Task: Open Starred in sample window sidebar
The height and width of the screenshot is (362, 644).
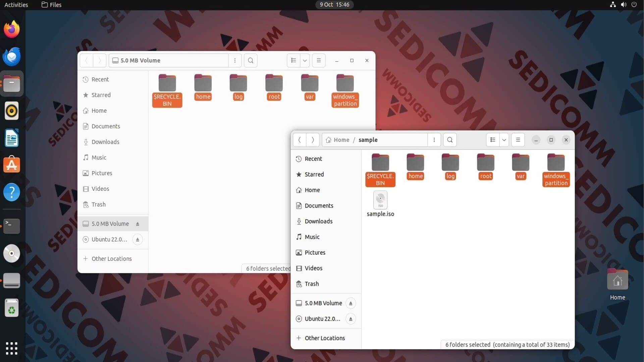Action: click(x=326, y=174)
